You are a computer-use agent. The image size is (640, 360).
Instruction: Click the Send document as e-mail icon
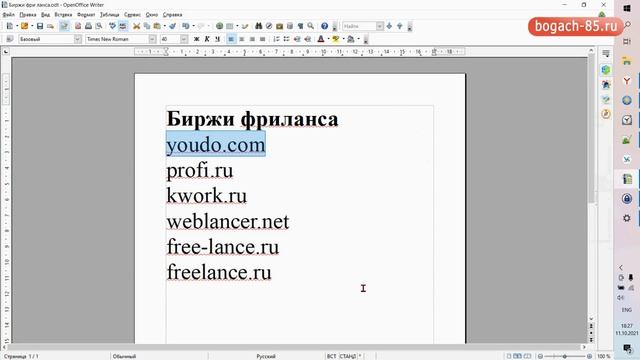[50, 26]
